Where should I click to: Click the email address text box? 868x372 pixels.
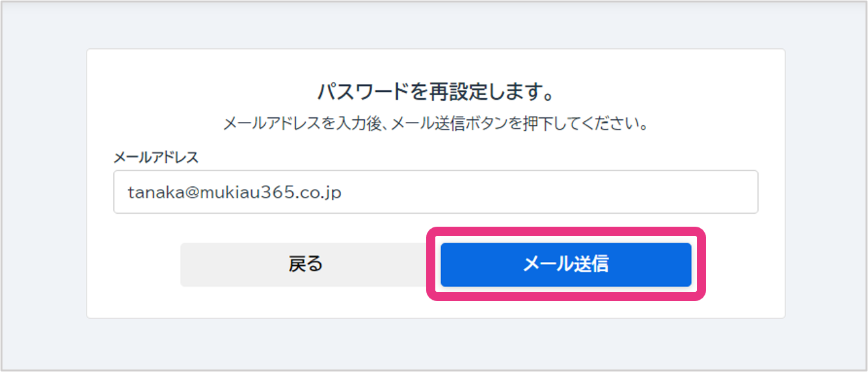[x=435, y=192]
